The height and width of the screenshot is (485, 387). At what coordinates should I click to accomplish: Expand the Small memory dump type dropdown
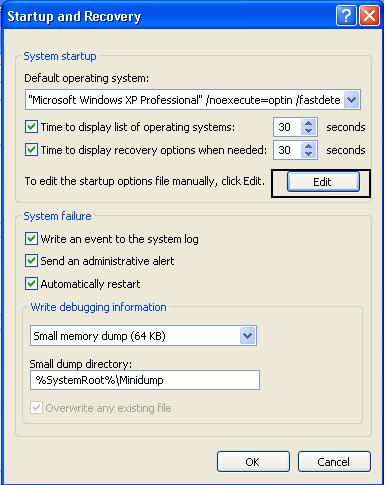tap(248, 336)
